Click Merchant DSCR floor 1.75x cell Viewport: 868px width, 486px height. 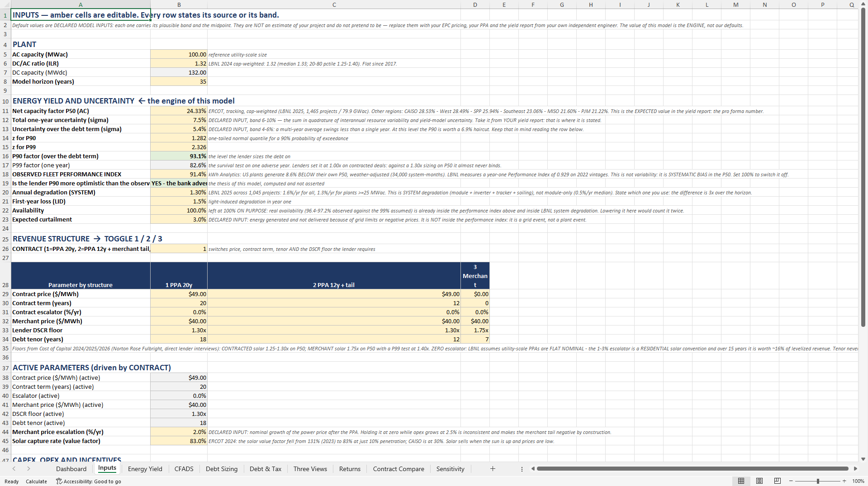pyautogui.click(x=475, y=330)
